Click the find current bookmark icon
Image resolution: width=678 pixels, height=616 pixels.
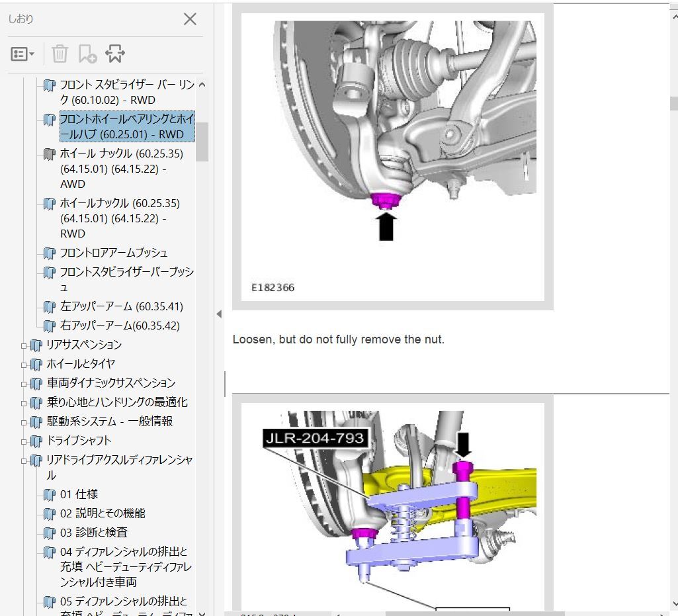[x=115, y=54]
